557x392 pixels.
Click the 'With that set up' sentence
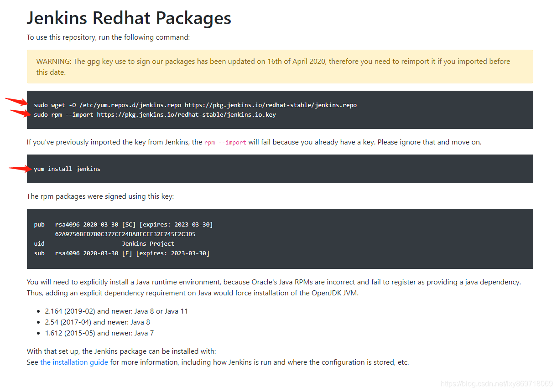[x=121, y=351]
